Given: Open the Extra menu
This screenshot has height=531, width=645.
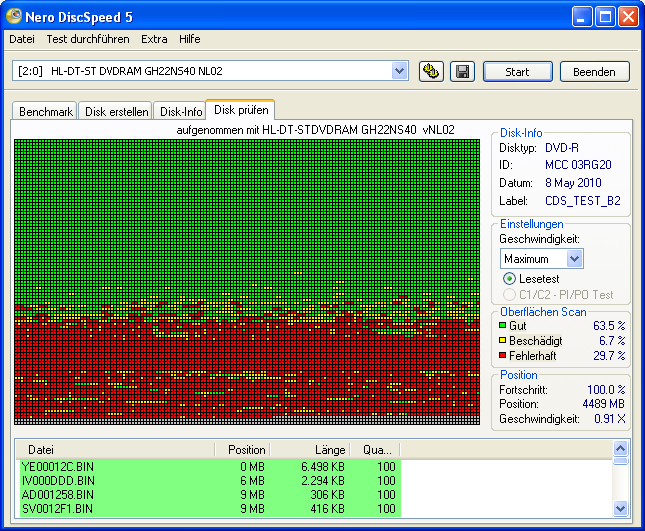Looking at the screenshot, I should (154, 39).
